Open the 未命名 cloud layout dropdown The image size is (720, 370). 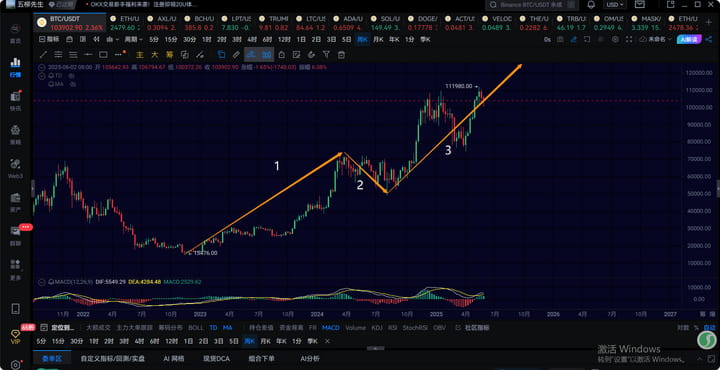coord(656,39)
